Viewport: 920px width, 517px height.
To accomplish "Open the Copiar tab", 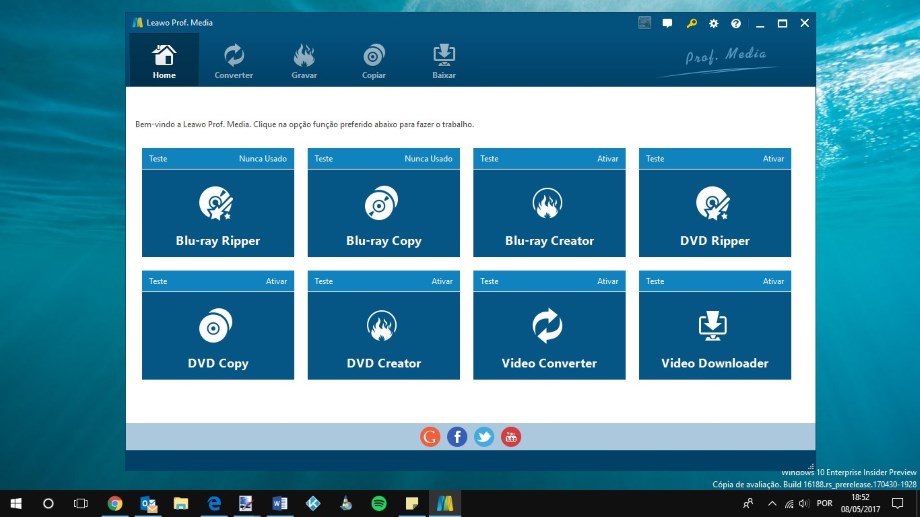I will point(374,60).
